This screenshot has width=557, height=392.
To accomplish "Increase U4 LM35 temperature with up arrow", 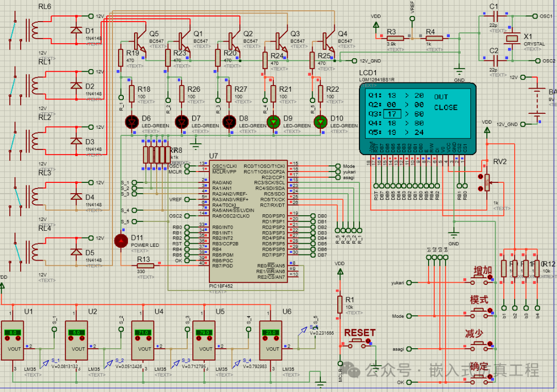I will point(149,338).
